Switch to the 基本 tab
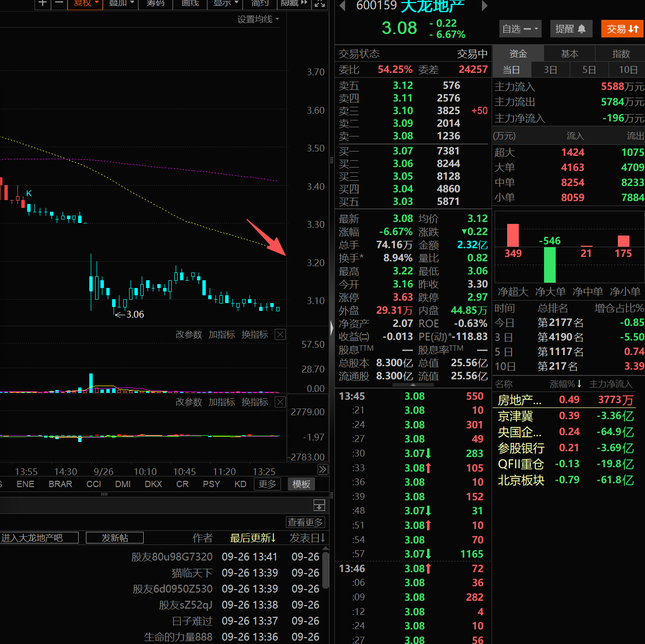This screenshot has height=644, width=645. coord(569,53)
